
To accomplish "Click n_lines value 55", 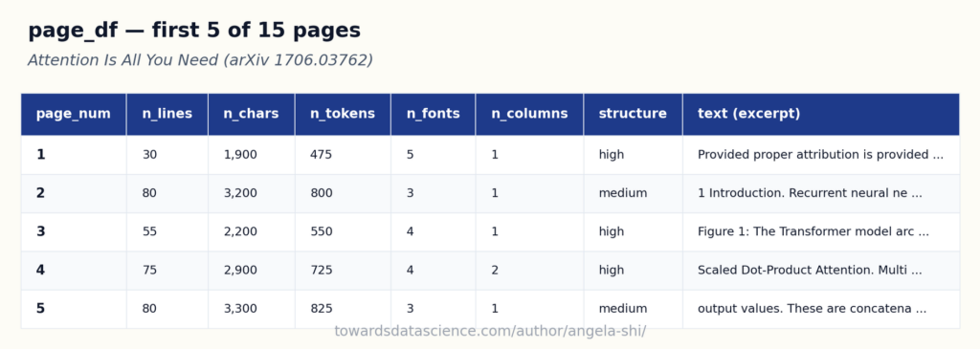I will [x=149, y=231].
